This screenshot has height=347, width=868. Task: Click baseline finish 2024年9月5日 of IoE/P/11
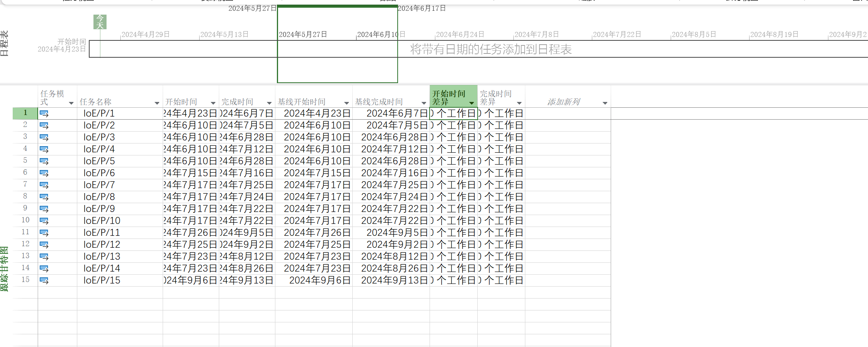coord(397,233)
